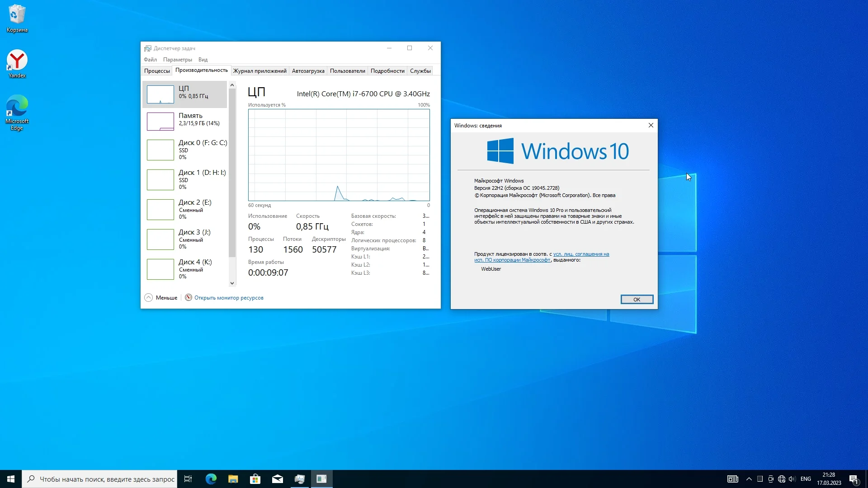Screen dimensions: 868x488
Task: Show hidden system tray icons
Action: pyautogui.click(x=749, y=479)
